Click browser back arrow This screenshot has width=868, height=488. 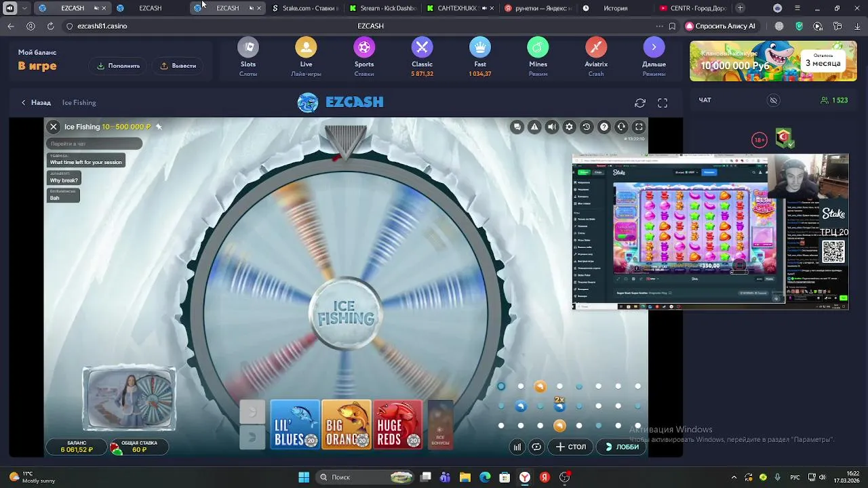click(10, 26)
